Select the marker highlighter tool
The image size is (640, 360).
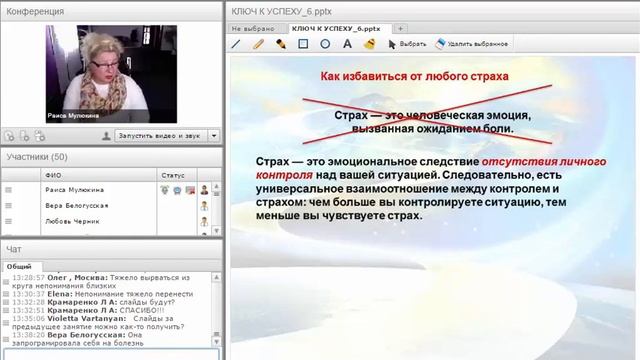pos(280,44)
